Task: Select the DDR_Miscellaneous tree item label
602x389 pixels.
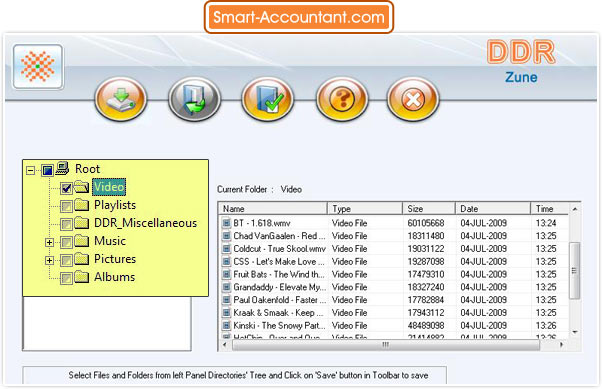Action: pyautogui.click(x=146, y=223)
